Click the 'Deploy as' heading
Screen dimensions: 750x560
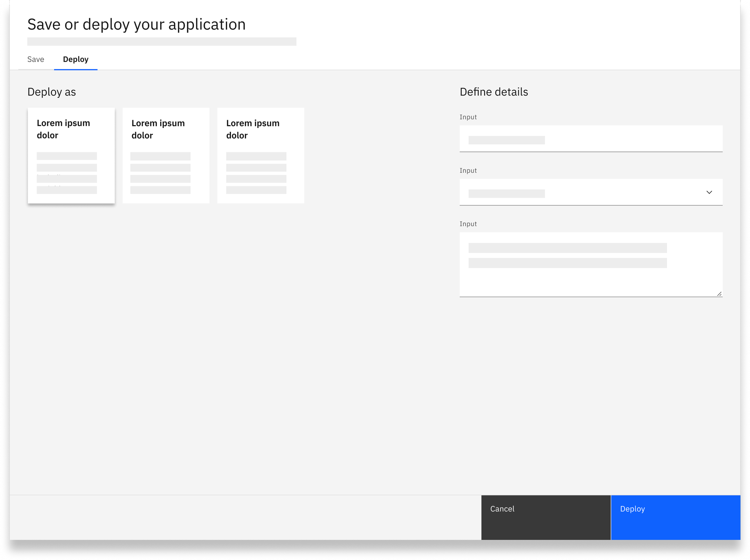(52, 92)
